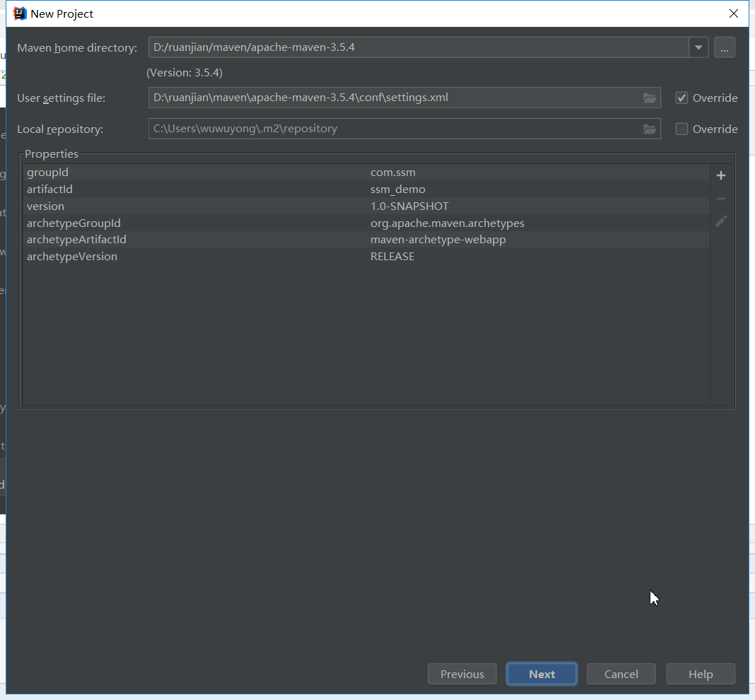755x700 pixels.
Task: Close the New Project dialog
Action: point(734,13)
